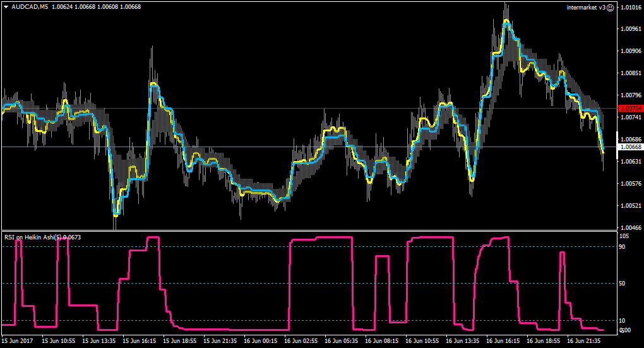The width and height of the screenshot is (644, 348).
Task: Click the 15 Jun 2017 date label
Action: pos(17,340)
